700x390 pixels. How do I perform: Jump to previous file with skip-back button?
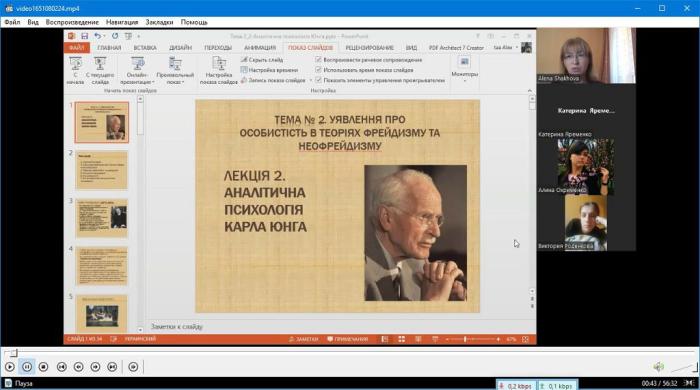pos(62,367)
